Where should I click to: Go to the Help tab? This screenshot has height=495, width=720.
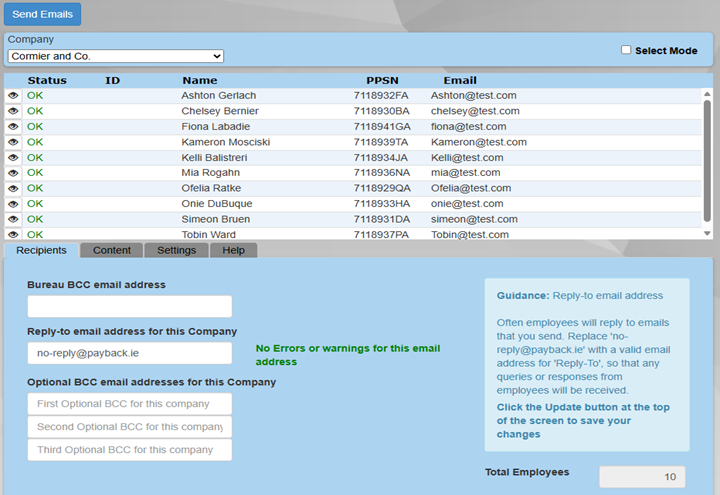coord(233,250)
